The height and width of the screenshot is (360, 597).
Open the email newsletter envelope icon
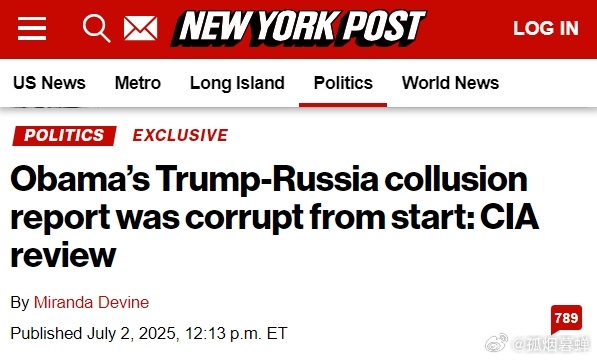click(140, 28)
